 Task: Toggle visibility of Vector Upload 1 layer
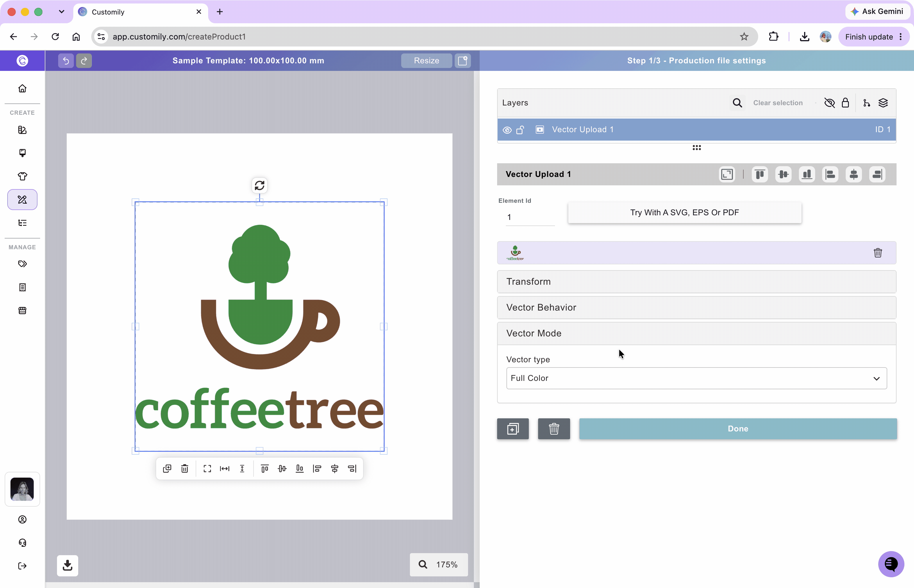point(507,130)
